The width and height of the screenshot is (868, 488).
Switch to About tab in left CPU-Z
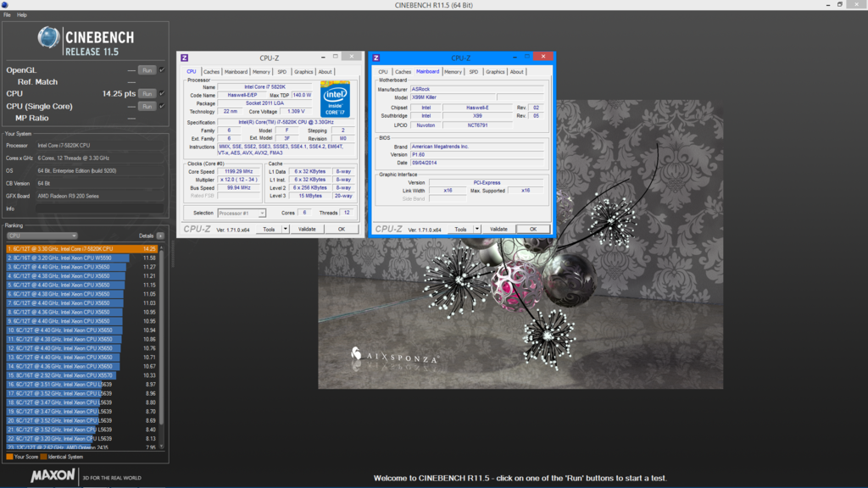[325, 72]
